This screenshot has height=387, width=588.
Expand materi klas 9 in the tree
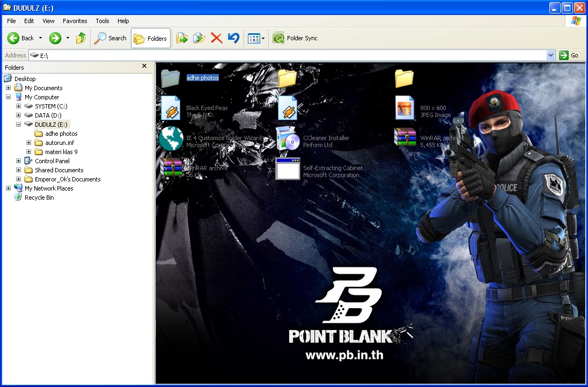point(28,151)
